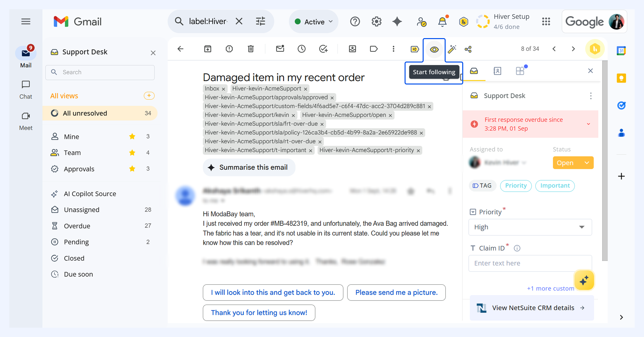
Task: Open Hiver notifications bell
Action: tap(442, 22)
